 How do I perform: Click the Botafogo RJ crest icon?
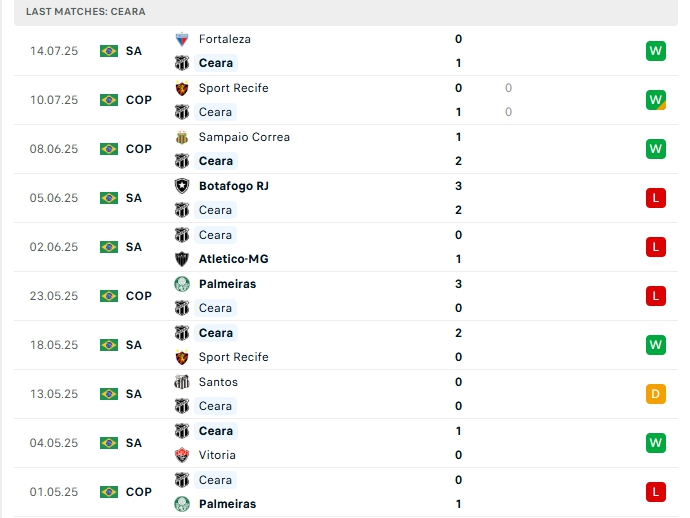182,186
